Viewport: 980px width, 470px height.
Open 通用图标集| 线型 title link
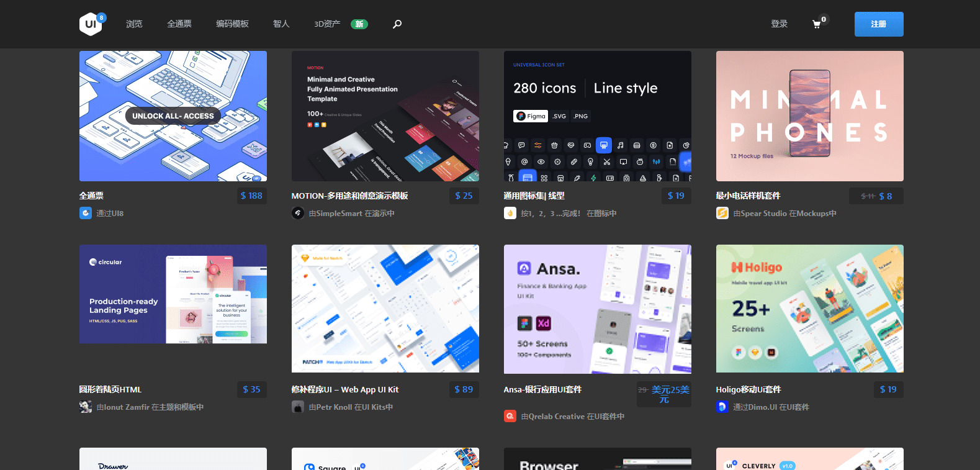[534, 196]
